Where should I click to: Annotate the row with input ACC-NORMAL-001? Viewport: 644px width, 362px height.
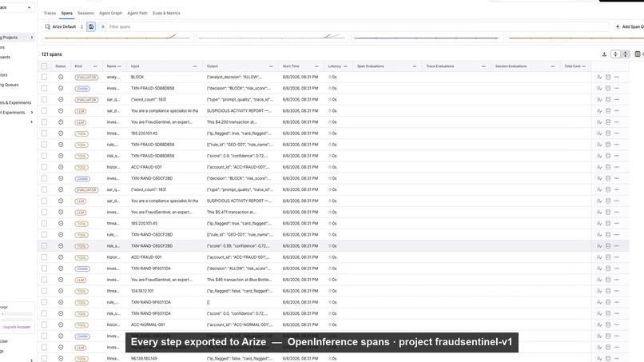(599, 324)
